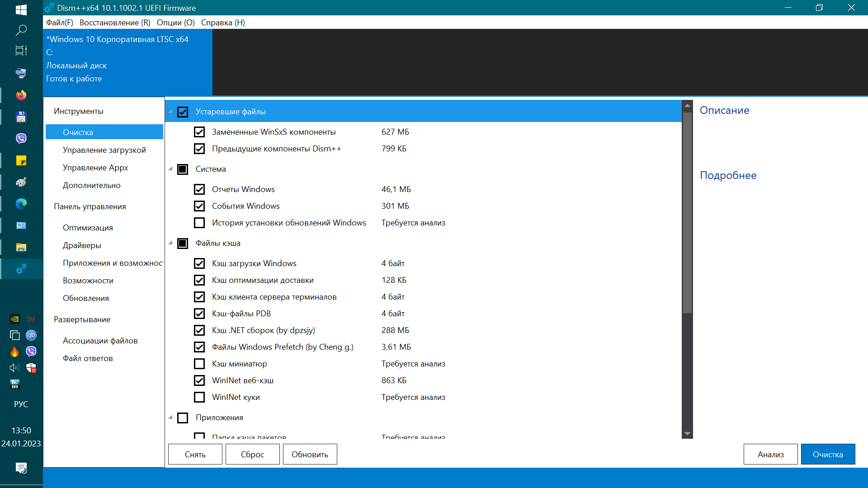Open Microsoft Edge from taskbar
The image size is (868, 488).
(x=21, y=204)
